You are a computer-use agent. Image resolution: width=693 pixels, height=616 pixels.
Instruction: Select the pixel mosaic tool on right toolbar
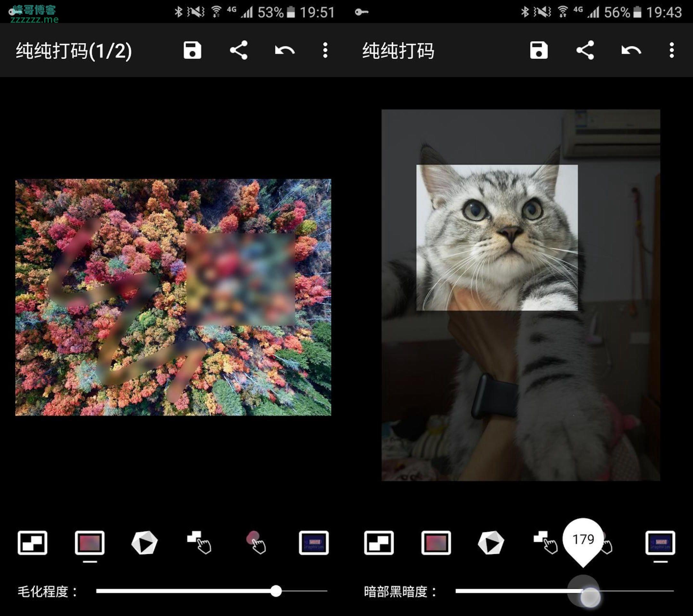tap(379, 543)
